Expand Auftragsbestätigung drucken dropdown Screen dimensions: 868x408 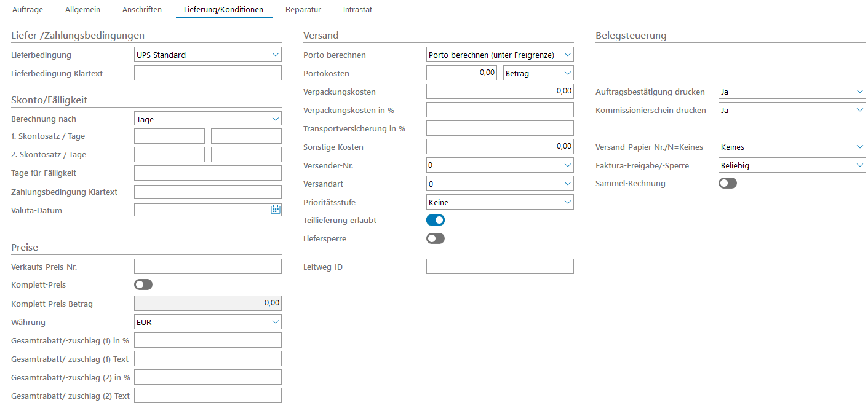(x=859, y=92)
